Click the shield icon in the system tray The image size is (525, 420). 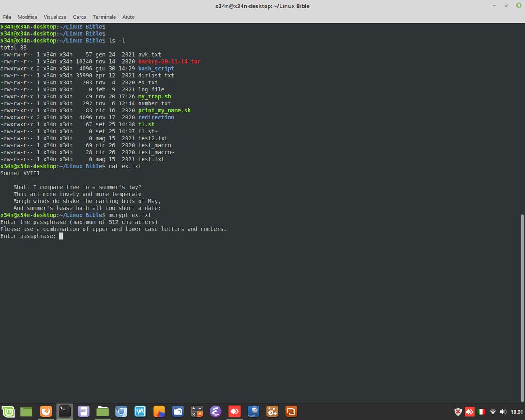pos(458,412)
